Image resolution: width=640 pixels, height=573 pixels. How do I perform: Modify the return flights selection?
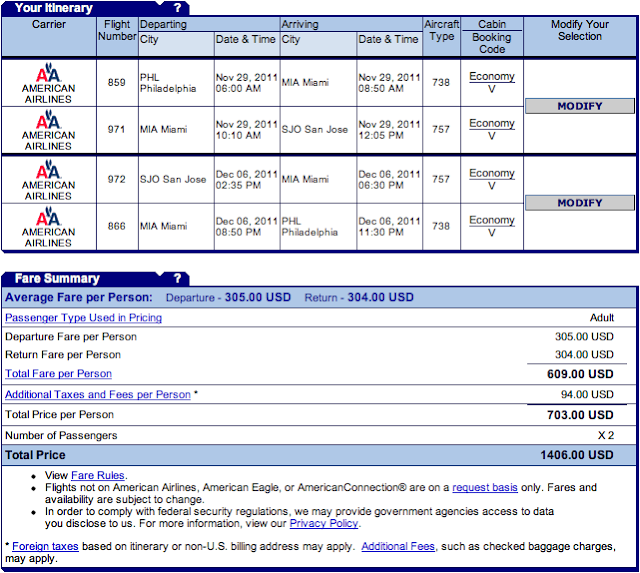coord(580,203)
